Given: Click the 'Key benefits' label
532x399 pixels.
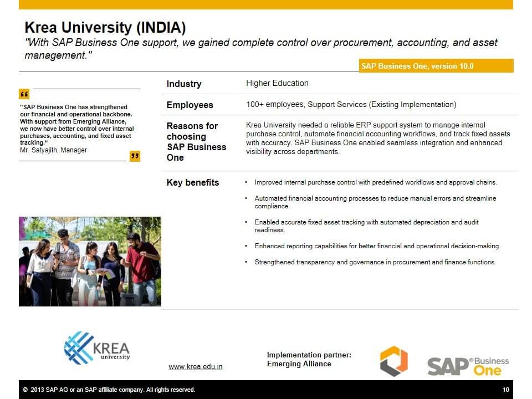Looking at the screenshot, I should (x=193, y=182).
